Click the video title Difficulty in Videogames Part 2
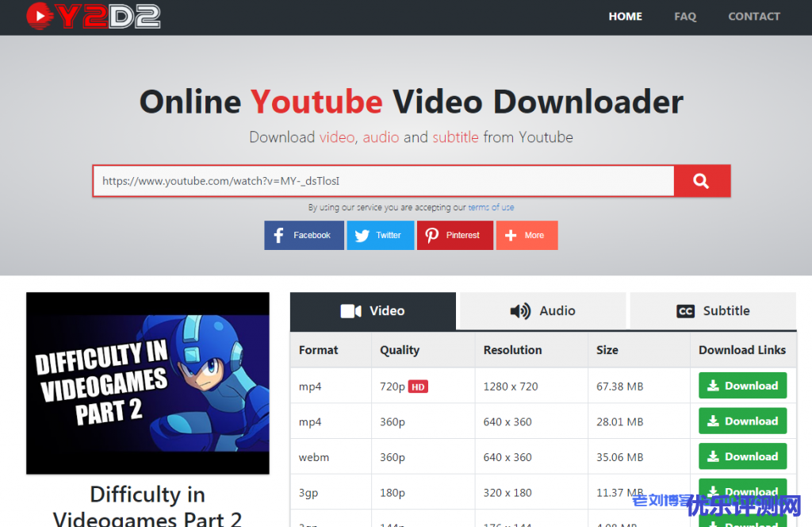812x527 pixels. 147,506
